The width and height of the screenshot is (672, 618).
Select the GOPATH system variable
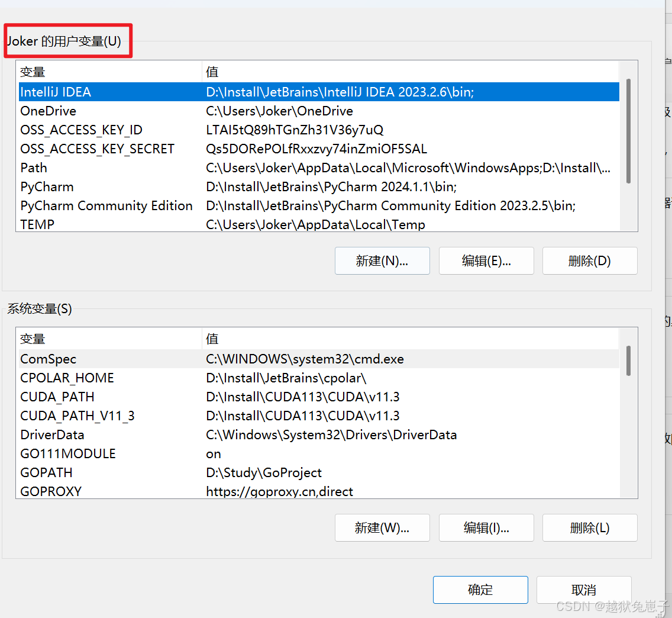pyautogui.click(x=319, y=472)
